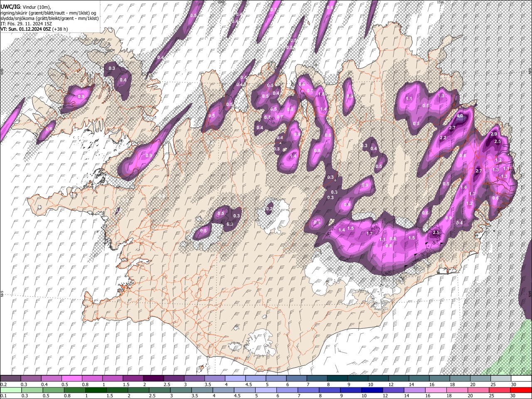The width and height of the screenshot is (532, 399).
Task: Click the '4.5' label in the top legend row
Action: [x=249, y=384]
